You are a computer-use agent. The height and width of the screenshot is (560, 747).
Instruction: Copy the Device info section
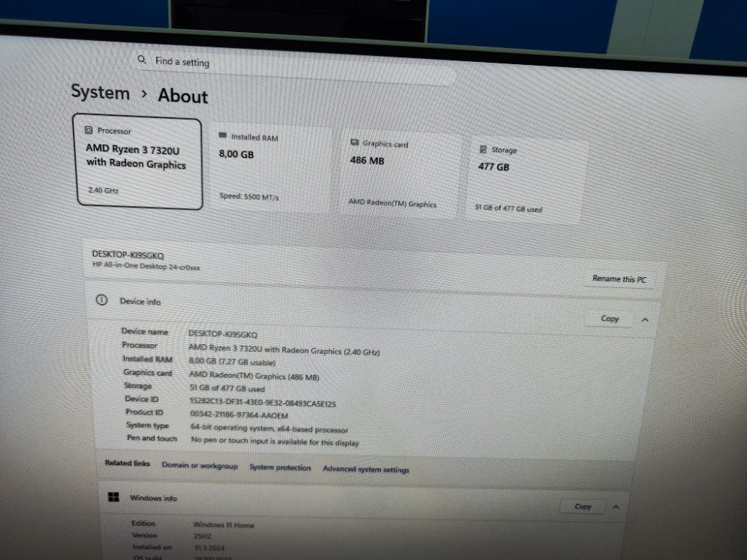click(610, 319)
